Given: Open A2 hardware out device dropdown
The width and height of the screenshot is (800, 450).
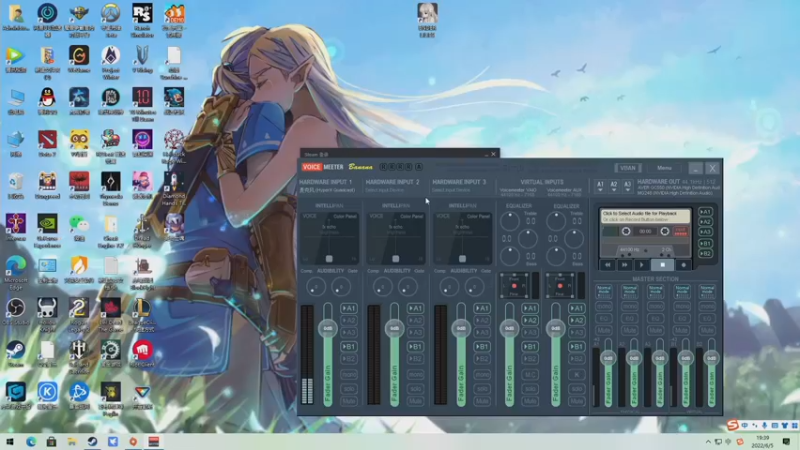Looking at the screenshot, I should [x=614, y=186].
